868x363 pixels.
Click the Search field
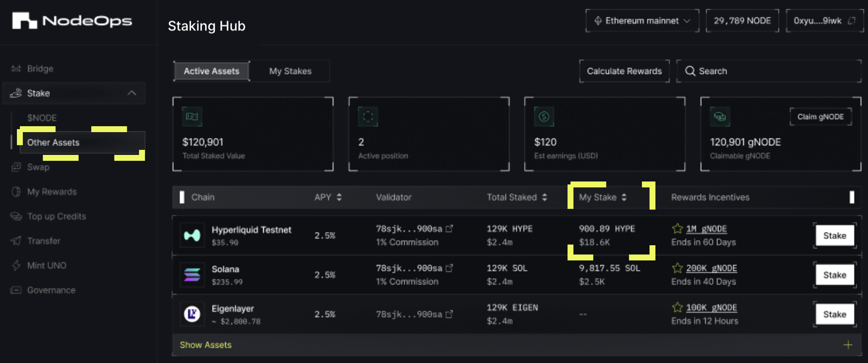pyautogui.click(x=769, y=71)
